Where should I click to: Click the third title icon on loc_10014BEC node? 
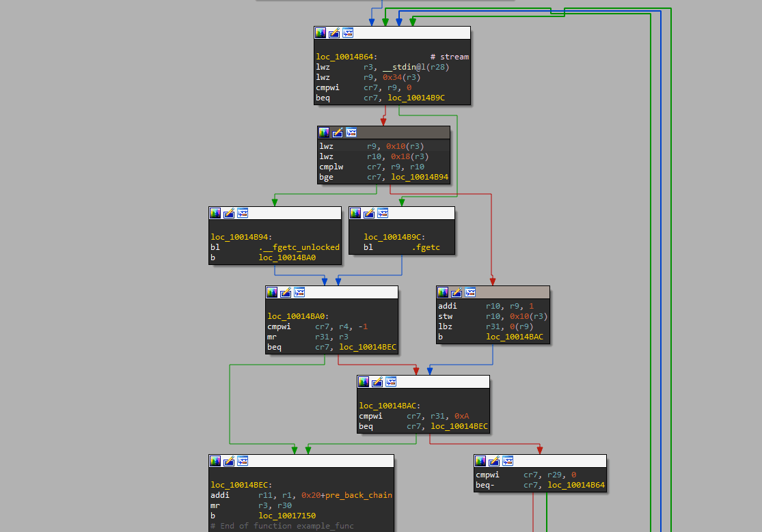(243, 461)
